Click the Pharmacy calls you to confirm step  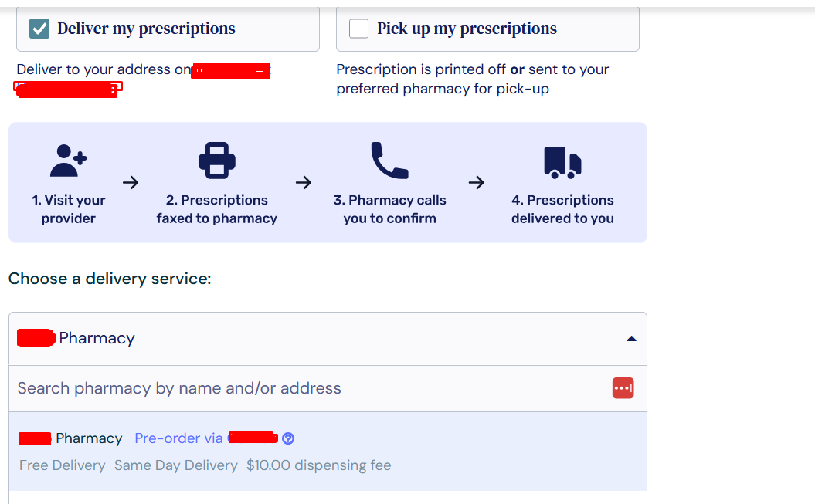click(x=390, y=209)
